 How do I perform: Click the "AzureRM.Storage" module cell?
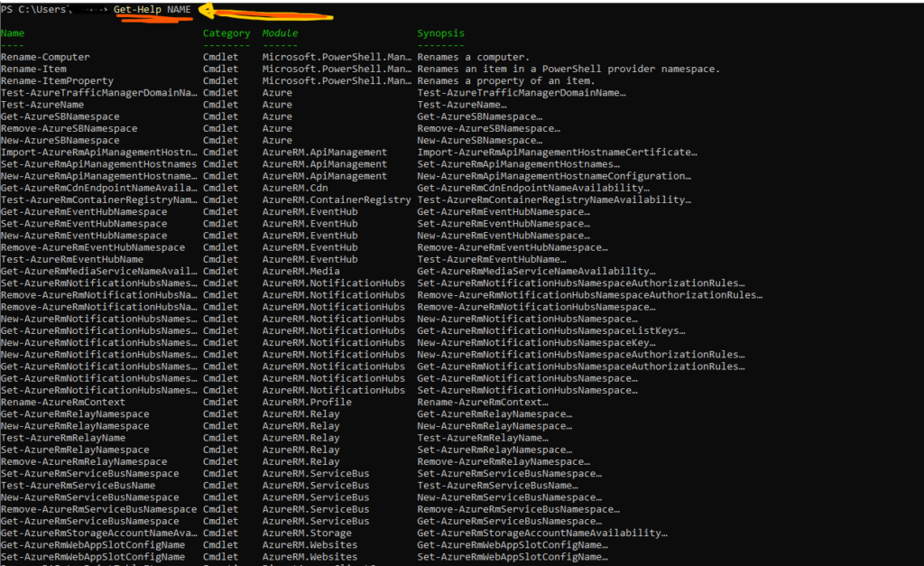[x=307, y=533]
